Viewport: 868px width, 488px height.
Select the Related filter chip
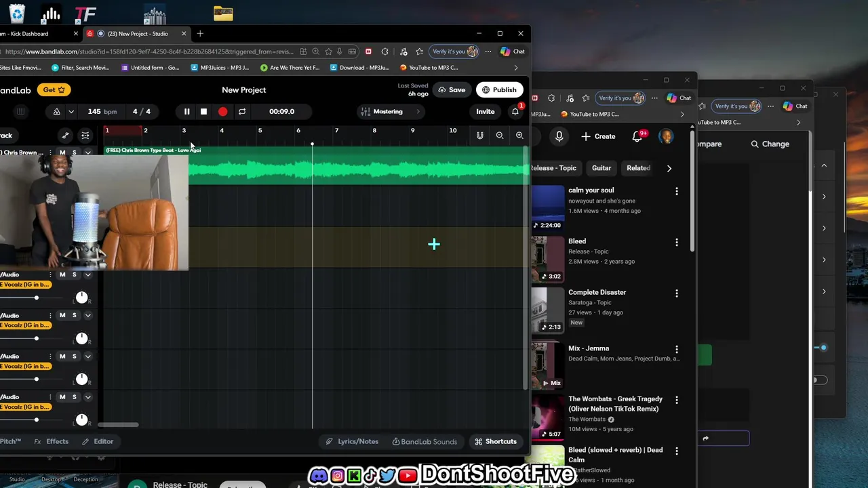638,168
